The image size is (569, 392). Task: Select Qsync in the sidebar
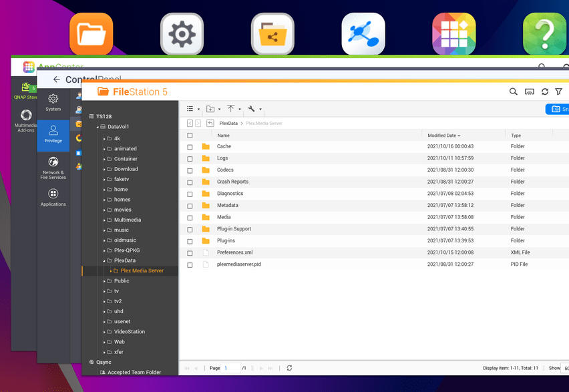tap(104, 362)
